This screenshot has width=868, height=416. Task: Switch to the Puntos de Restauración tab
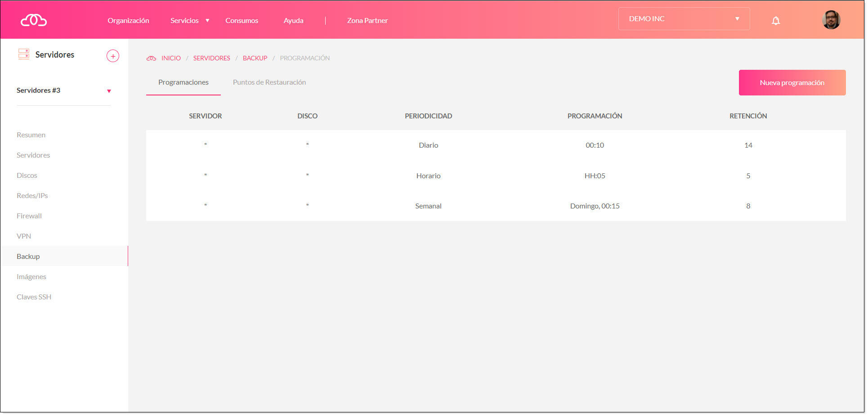(269, 82)
